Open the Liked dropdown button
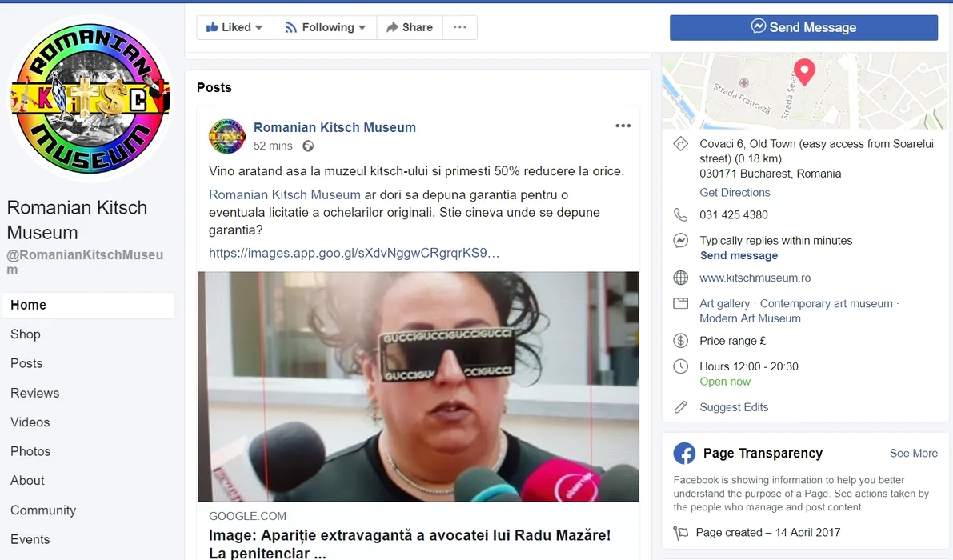The height and width of the screenshot is (560, 953). coord(234,27)
